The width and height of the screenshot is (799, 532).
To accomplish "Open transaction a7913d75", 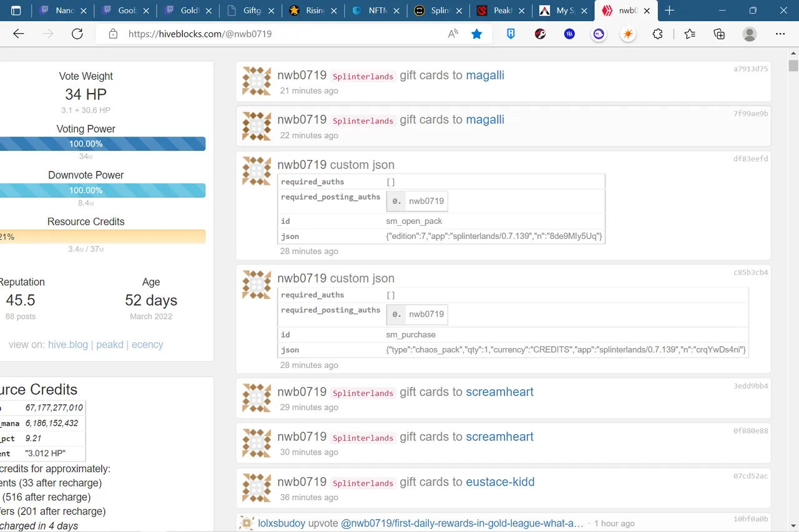I will click(x=751, y=69).
